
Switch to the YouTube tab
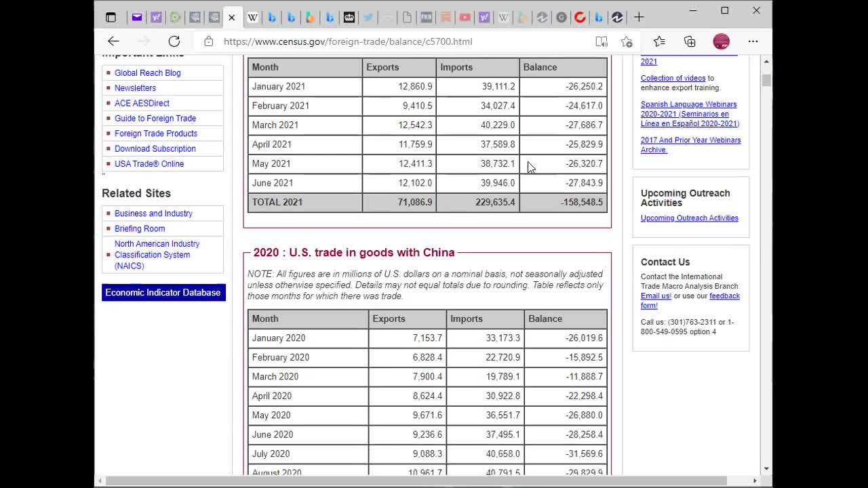click(465, 17)
